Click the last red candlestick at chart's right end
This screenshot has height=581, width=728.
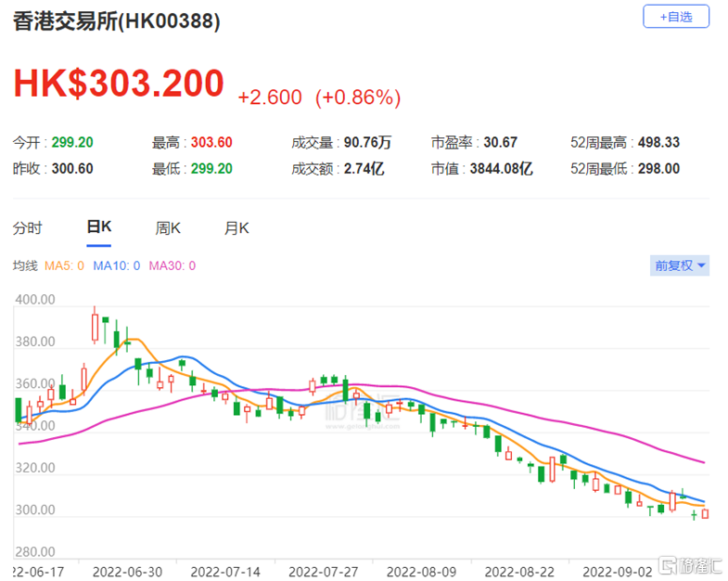705,513
